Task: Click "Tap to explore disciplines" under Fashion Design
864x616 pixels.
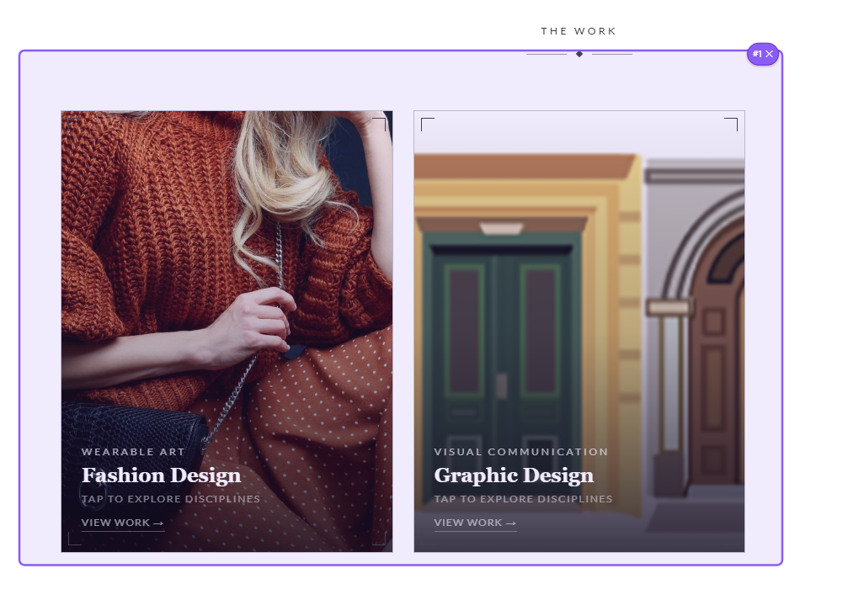Action: [171, 499]
